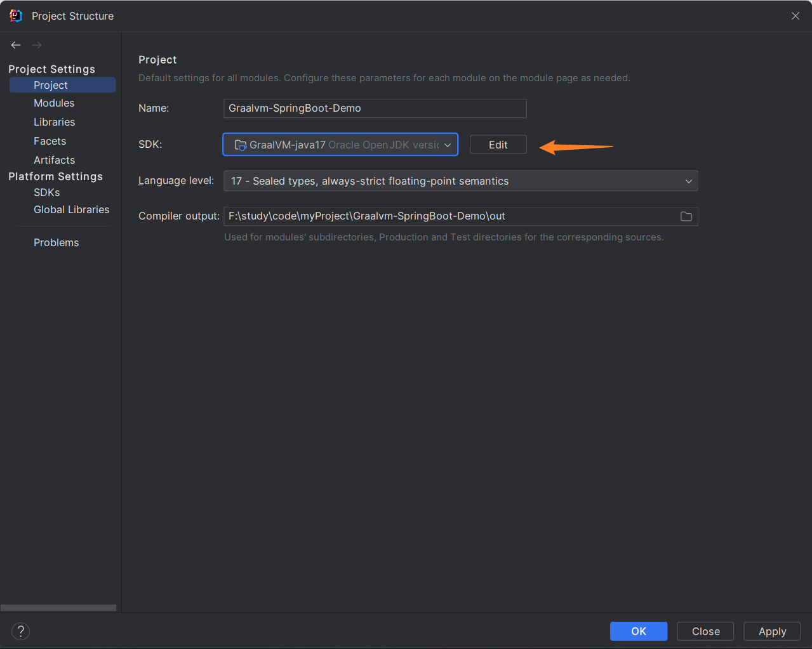Click the SDK icon inside the combo box
The width and height of the screenshot is (812, 649).
coord(241,145)
